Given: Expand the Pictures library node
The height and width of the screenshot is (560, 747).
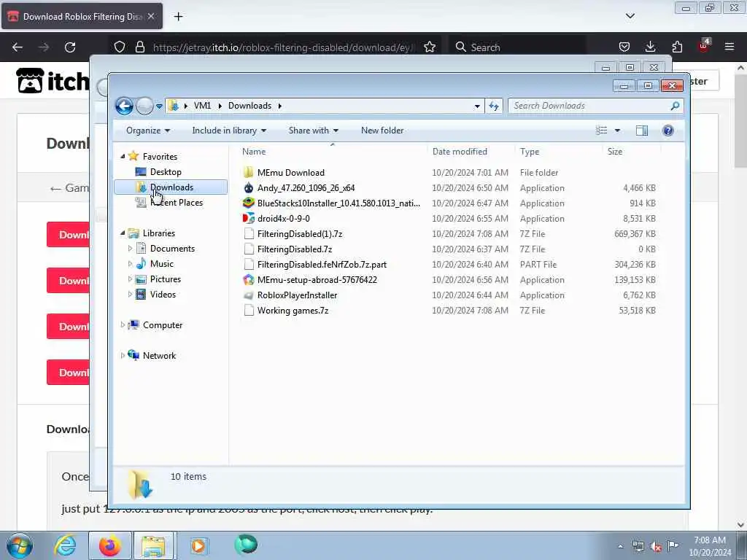Looking at the screenshot, I should click(130, 279).
